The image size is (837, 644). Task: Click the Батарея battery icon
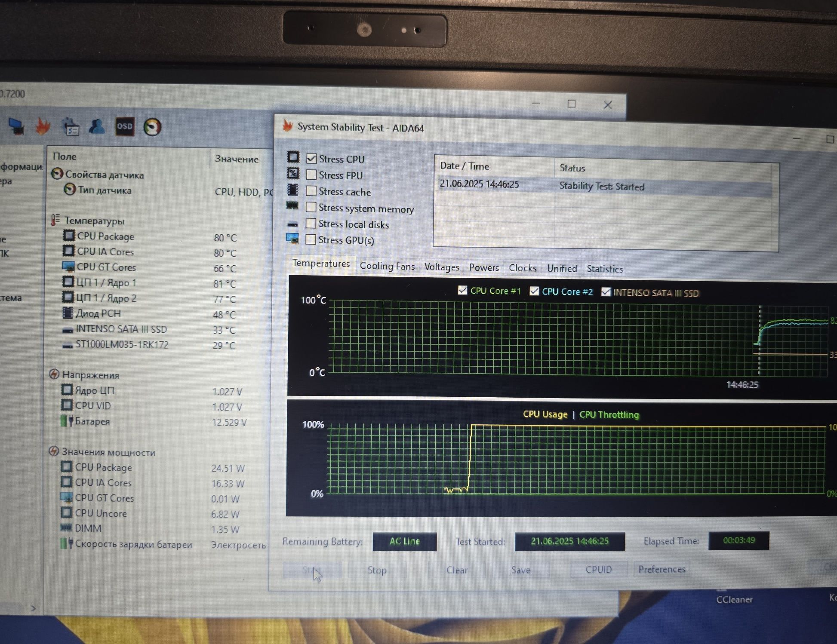67,421
